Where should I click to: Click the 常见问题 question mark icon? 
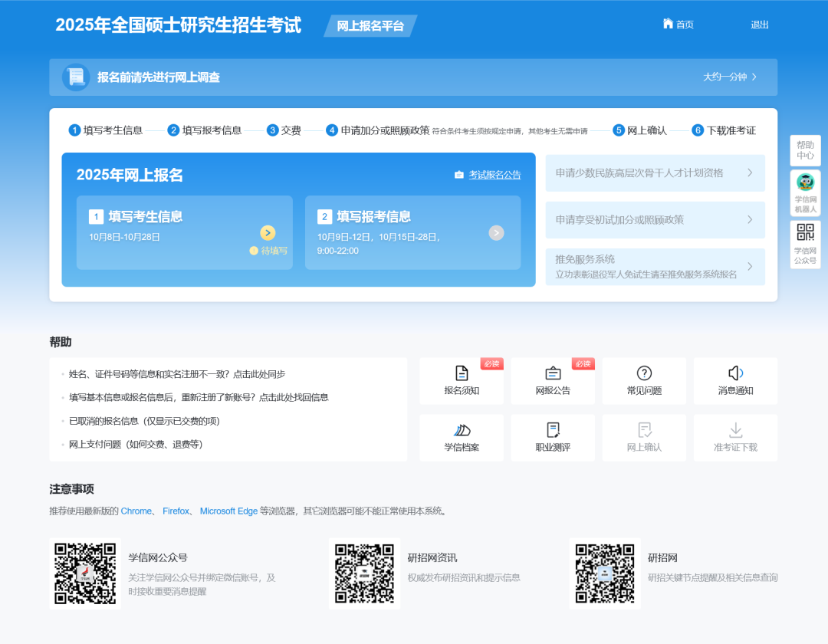point(644,373)
